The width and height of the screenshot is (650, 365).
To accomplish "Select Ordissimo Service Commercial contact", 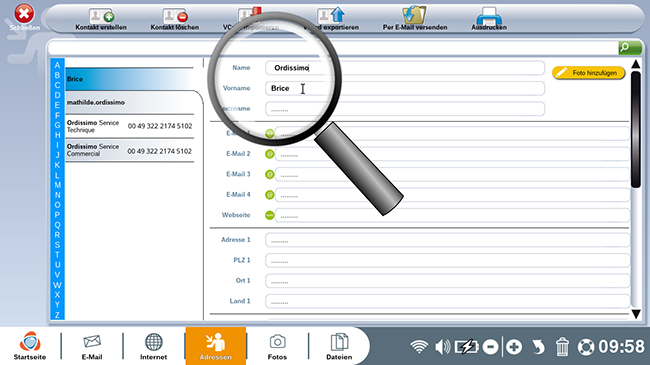I will click(129, 150).
